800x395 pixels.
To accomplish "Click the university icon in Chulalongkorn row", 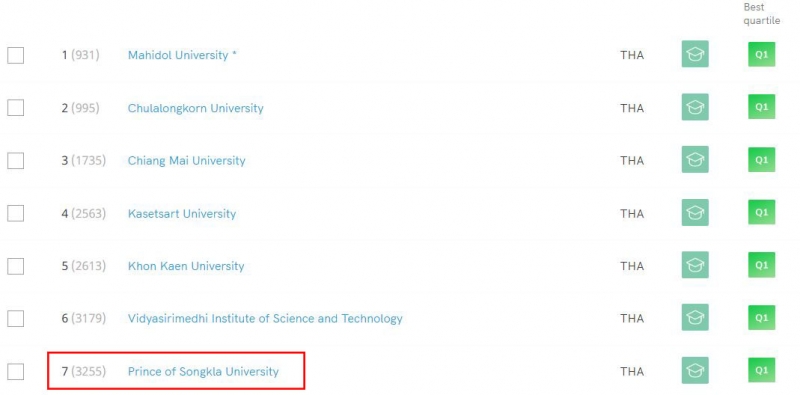I will pyautogui.click(x=695, y=107).
